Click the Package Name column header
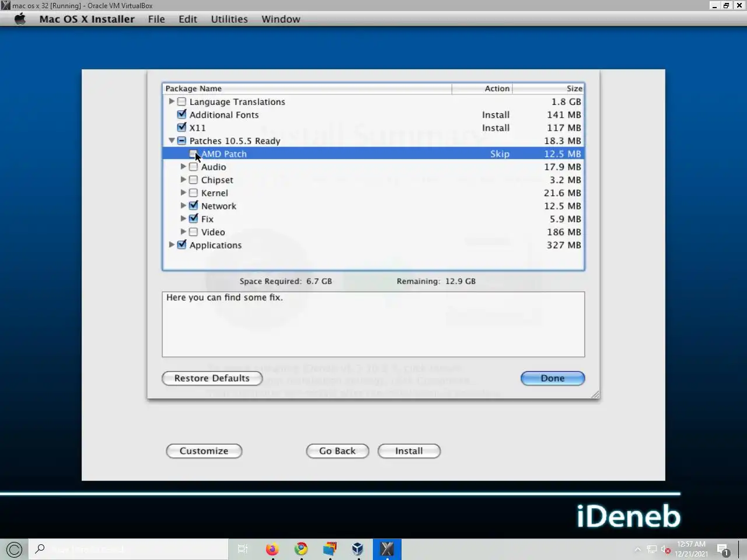Screen dimensions: 747x560 point(307,89)
